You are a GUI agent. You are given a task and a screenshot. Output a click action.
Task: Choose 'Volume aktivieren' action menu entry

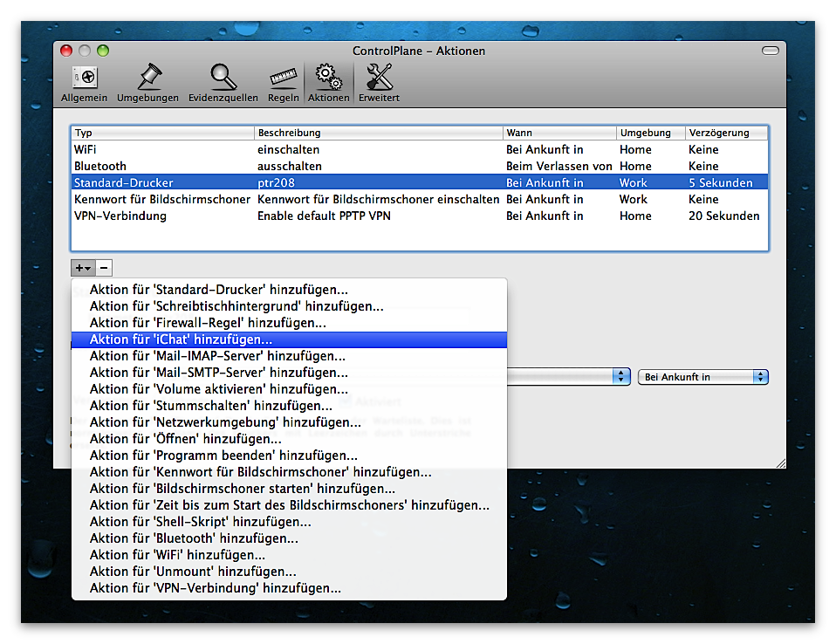click(289, 388)
